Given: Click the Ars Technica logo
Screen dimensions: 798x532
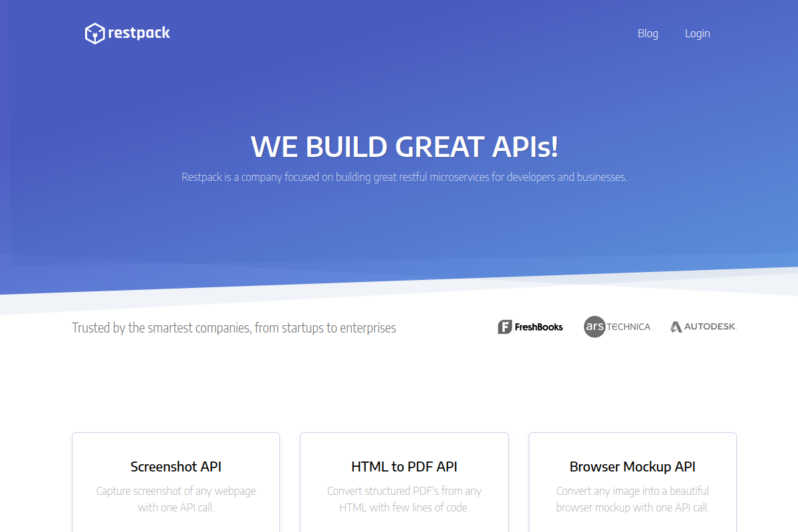Looking at the screenshot, I should pyautogui.click(x=617, y=327).
